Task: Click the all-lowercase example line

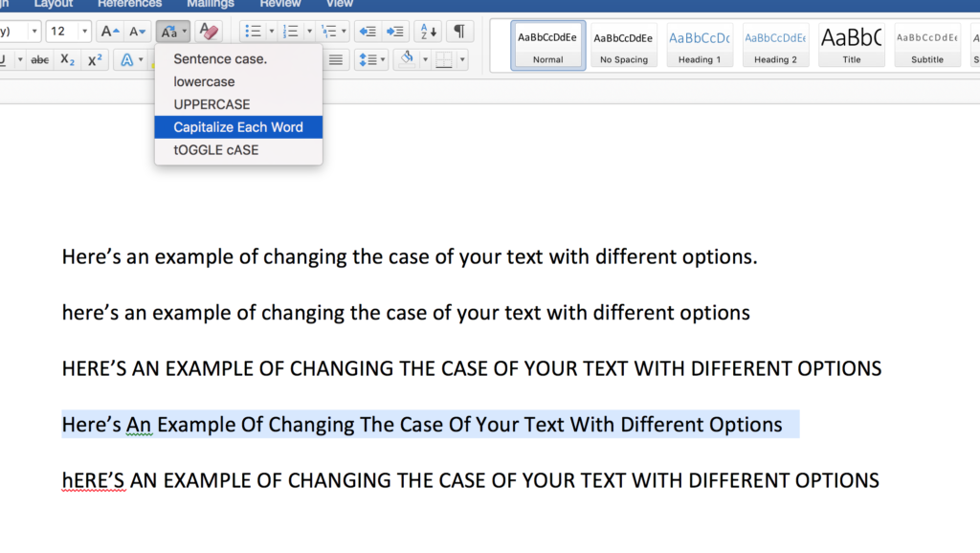Action: point(406,313)
